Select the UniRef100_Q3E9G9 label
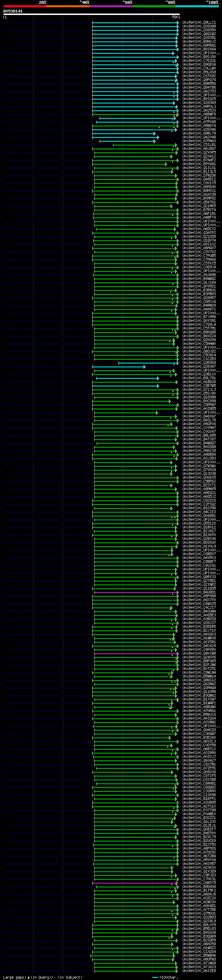Screen dimensions: 222x980 tap(199, 363)
